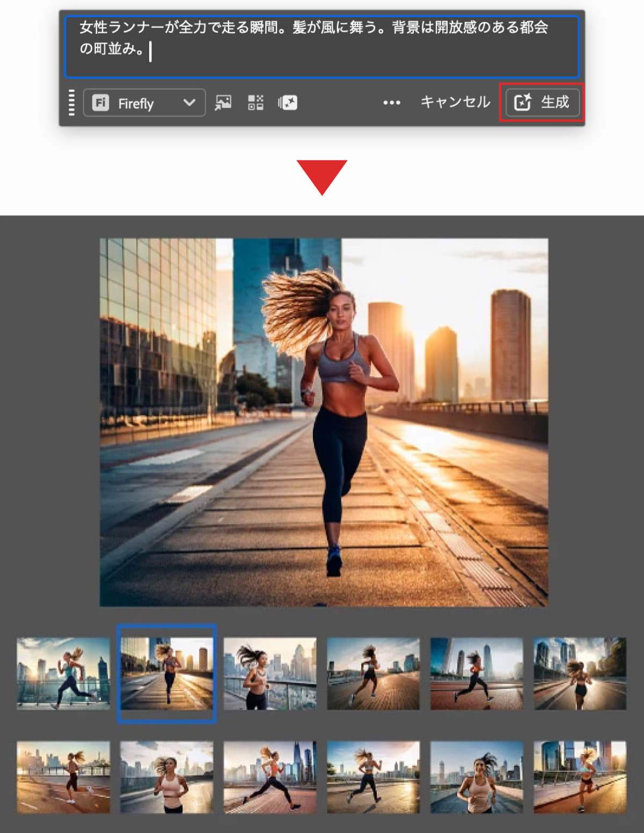
Task: Select fifth bottom-row thumbnail with smiling runner
Action: click(x=477, y=777)
